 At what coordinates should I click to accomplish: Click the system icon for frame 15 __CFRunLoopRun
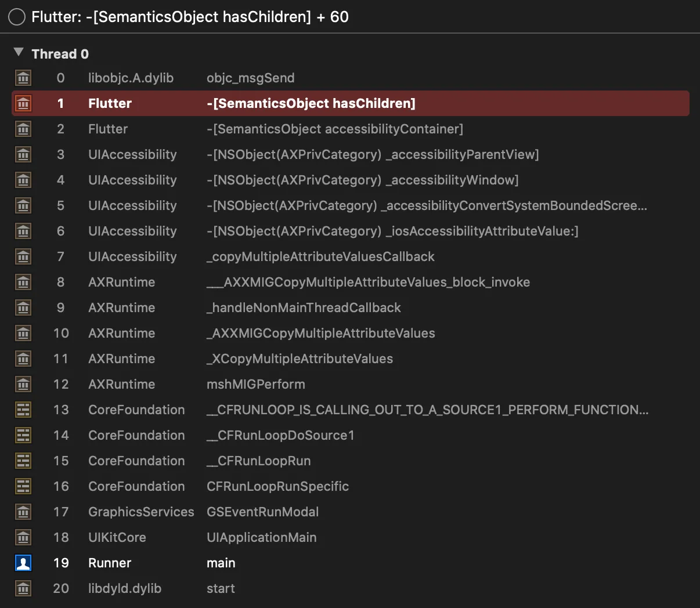23,461
